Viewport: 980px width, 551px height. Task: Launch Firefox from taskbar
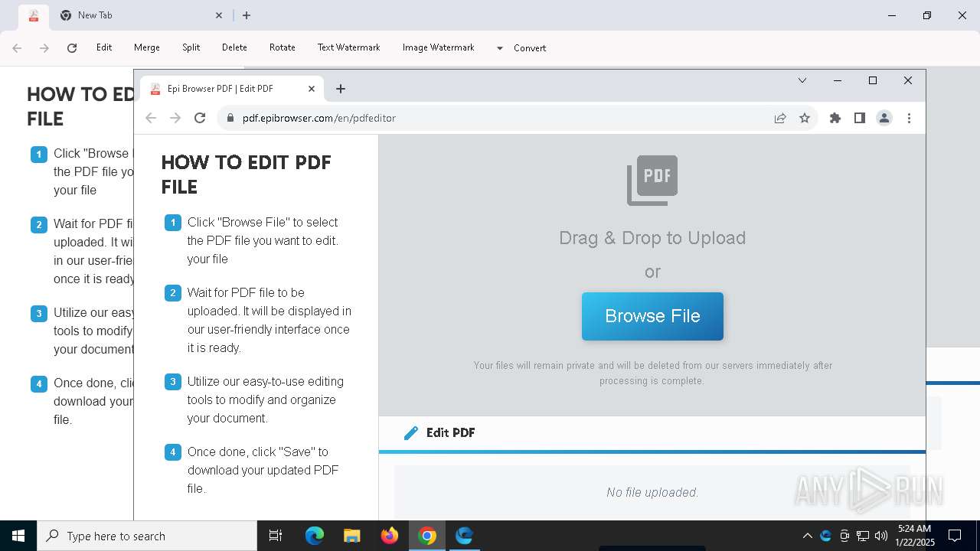[390, 536]
